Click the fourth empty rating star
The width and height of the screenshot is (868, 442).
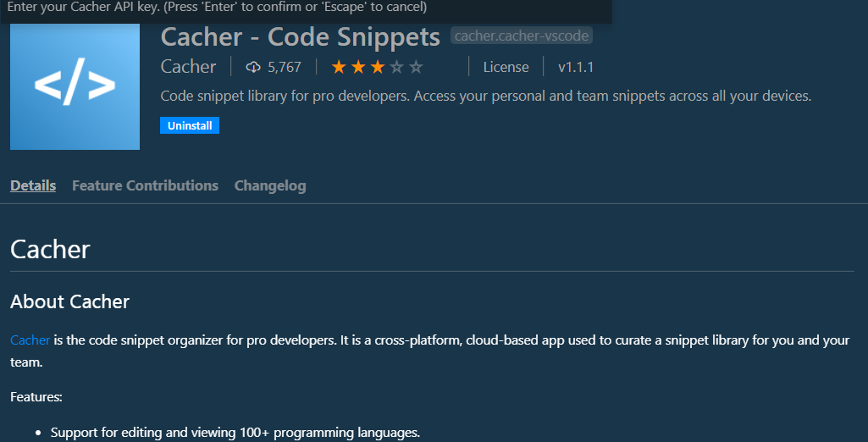tap(397, 67)
